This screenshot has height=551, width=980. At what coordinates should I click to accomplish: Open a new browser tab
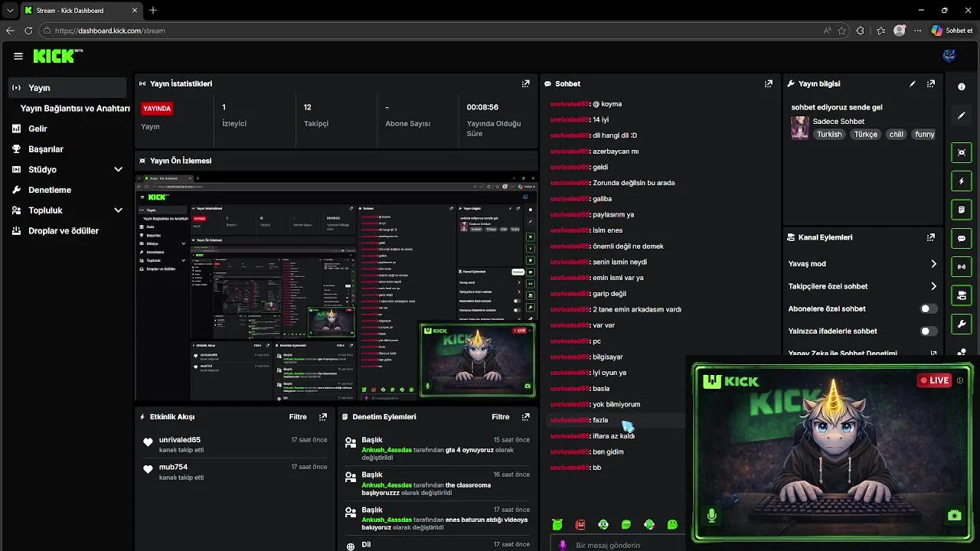coord(153,11)
